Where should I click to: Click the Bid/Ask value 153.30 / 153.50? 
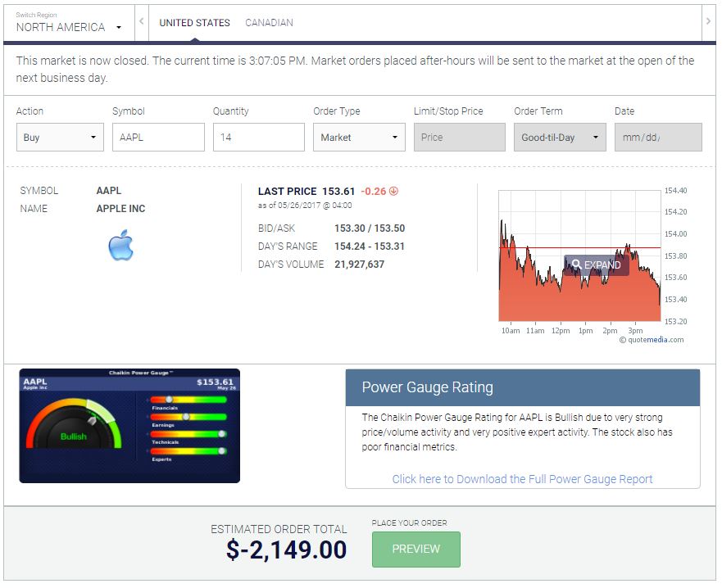click(370, 228)
